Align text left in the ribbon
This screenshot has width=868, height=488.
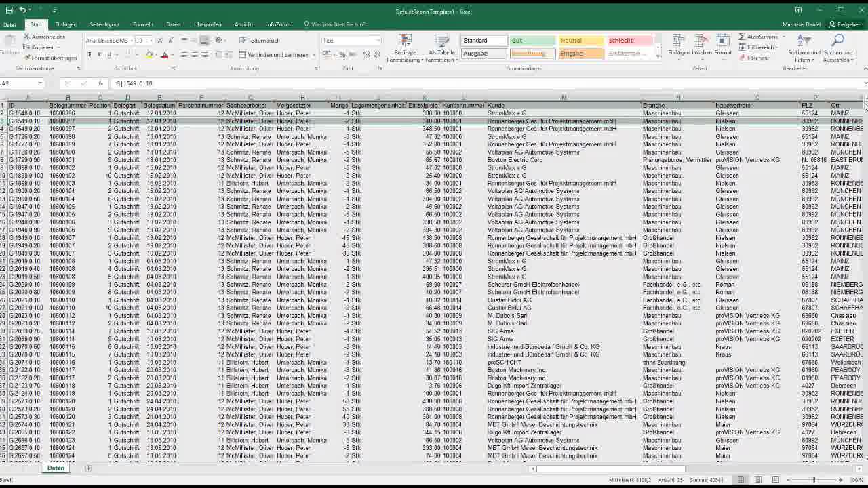click(x=184, y=54)
